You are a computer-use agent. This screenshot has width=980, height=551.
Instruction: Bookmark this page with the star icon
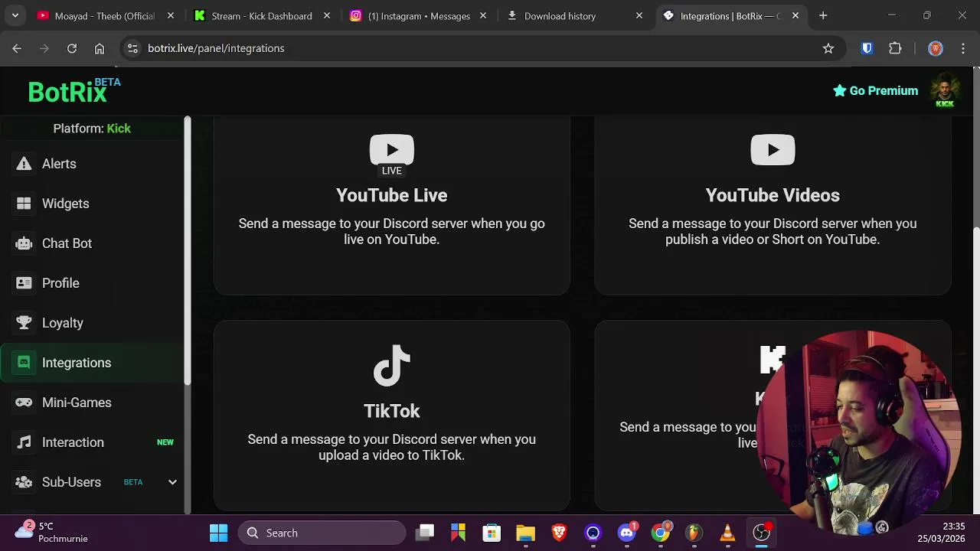(x=828, y=48)
